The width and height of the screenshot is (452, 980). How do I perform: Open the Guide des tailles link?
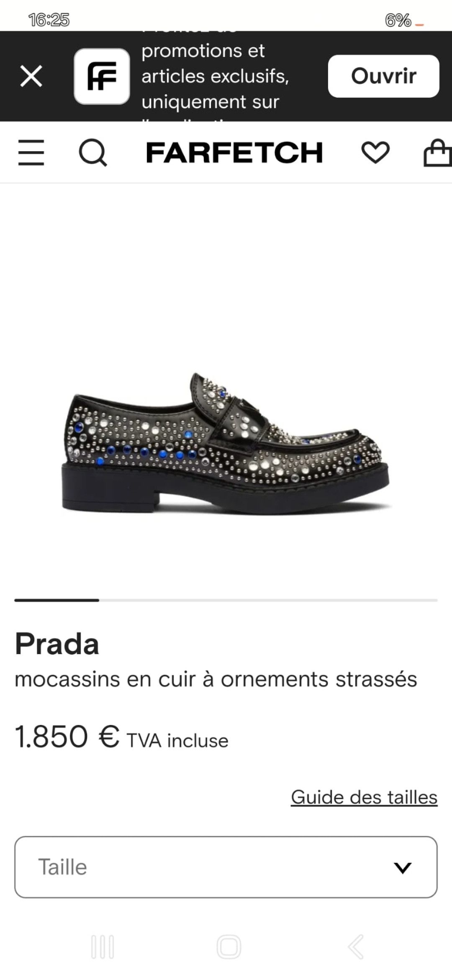coord(364,797)
